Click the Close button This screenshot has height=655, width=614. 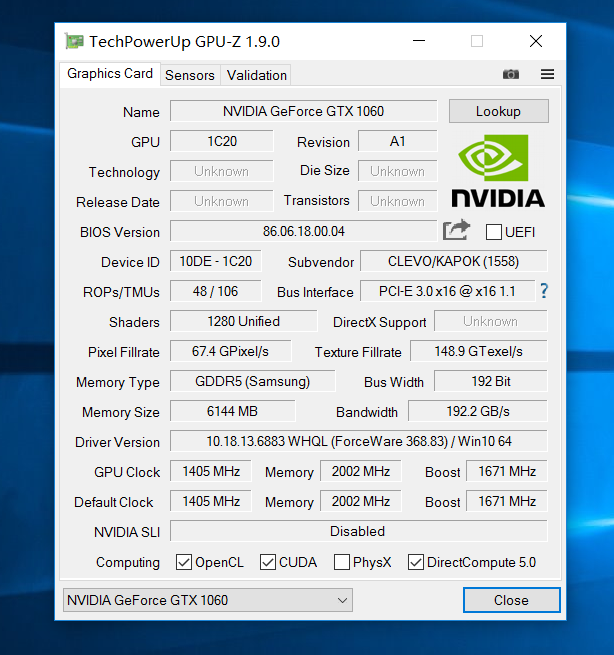pos(511,600)
